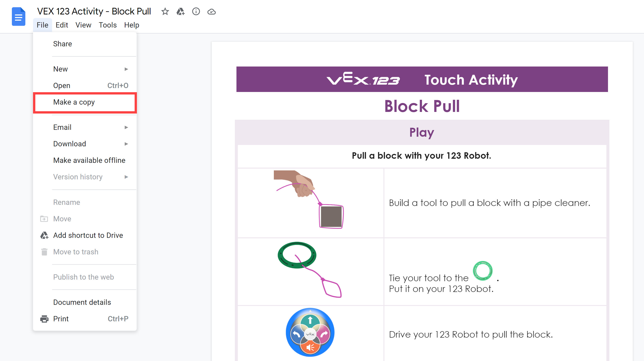This screenshot has width=644, height=361.
Task: Star the document as favorite
Action: [165, 11]
